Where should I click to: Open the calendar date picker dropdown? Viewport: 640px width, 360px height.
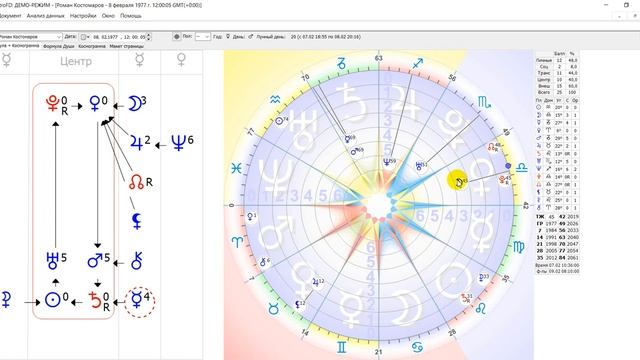85,37
